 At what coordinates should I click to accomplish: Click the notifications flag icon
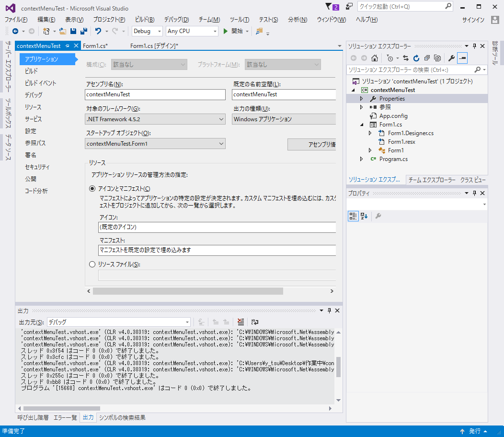(328, 6)
